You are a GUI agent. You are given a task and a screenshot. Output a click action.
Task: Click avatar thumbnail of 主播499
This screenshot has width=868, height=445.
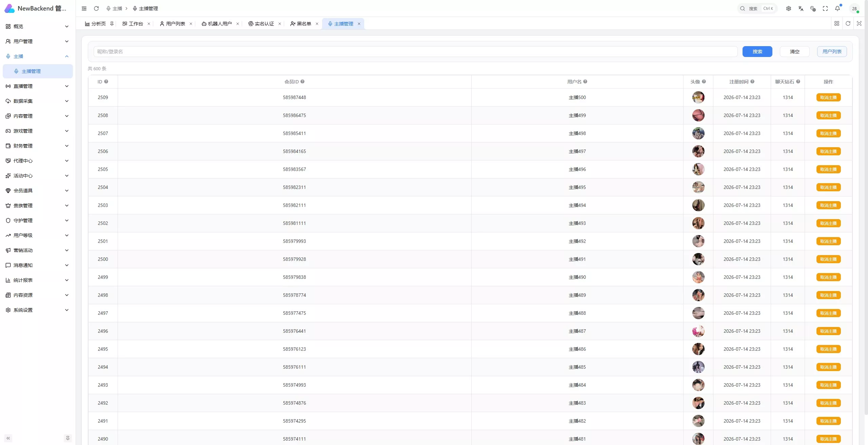pyautogui.click(x=698, y=115)
